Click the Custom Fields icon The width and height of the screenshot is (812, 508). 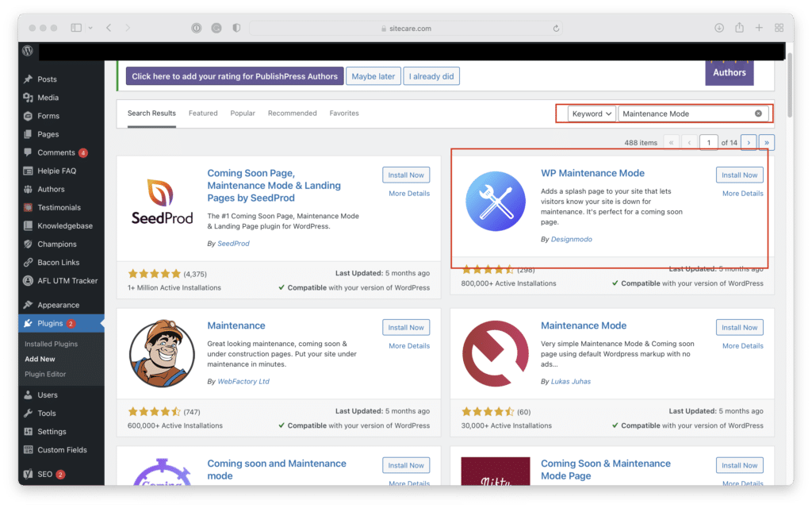(28, 449)
